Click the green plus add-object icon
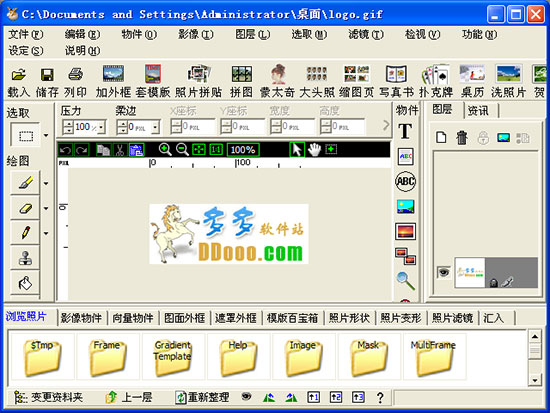The height and width of the screenshot is (413, 550). pyautogui.click(x=331, y=149)
